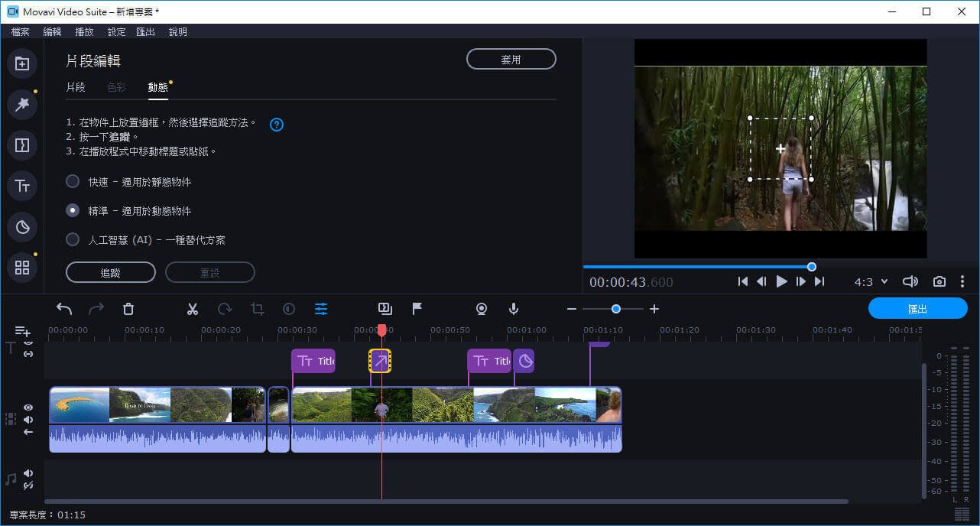
Task: Select the 人工智慧 (AI) tracking method
Action: pyautogui.click(x=73, y=239)
